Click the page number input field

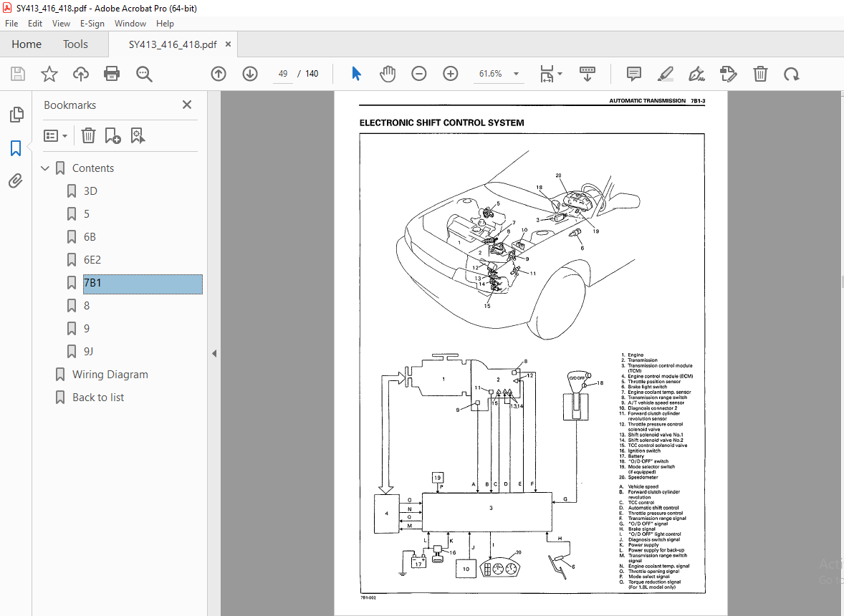(x=283, y=74)
